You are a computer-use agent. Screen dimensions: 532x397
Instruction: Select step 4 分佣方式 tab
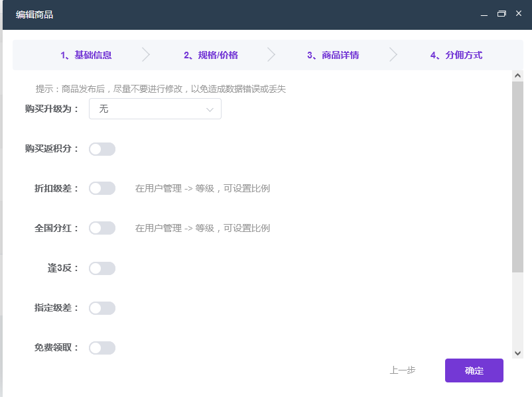(x=456, y=55)
